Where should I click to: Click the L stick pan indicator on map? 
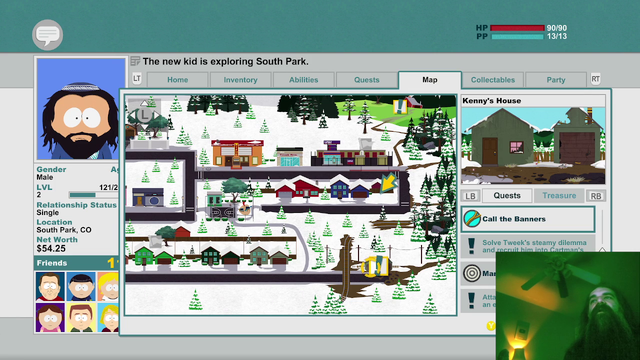[144, 115]
